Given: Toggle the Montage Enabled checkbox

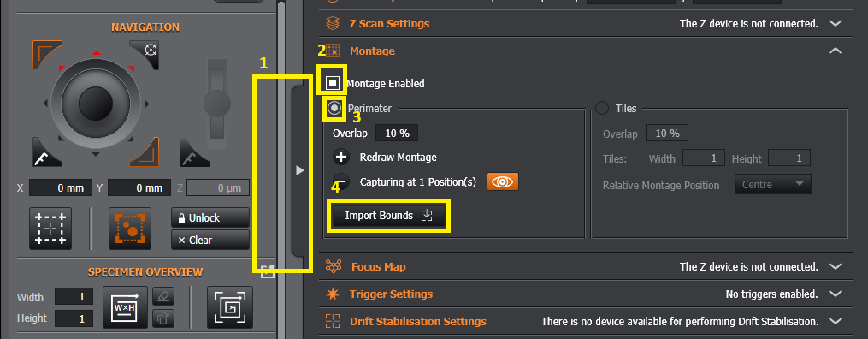Looking at the screenshot, I should (333, 83).
